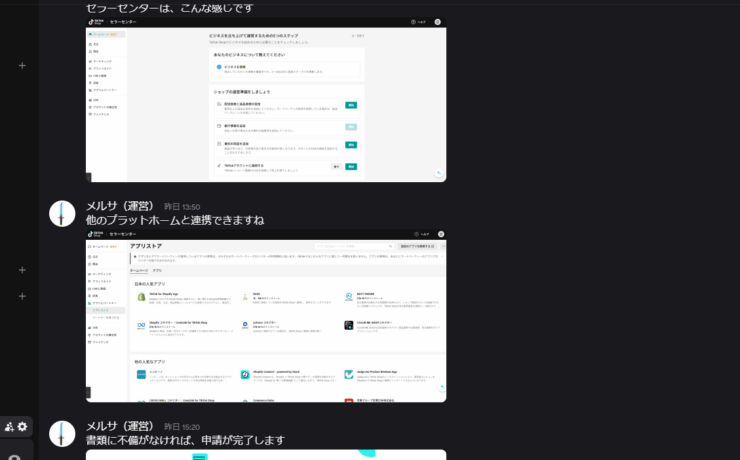Click the 昨日 15:20 timestamp
Viewport: 740px width, 460px height.
click(181, 427)
